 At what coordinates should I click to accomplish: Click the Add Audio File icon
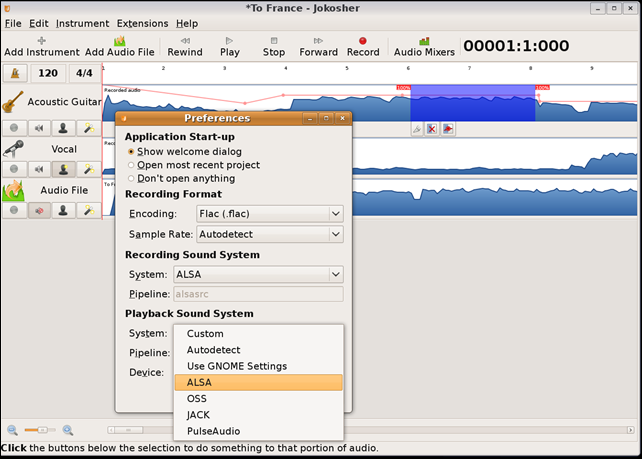click(x=119, y=40)
